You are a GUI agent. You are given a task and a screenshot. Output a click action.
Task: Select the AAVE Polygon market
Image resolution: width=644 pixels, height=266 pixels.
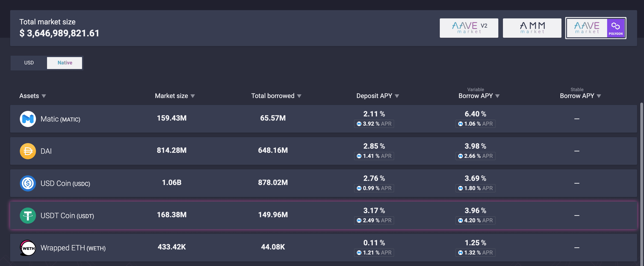(x=596, y=28)
